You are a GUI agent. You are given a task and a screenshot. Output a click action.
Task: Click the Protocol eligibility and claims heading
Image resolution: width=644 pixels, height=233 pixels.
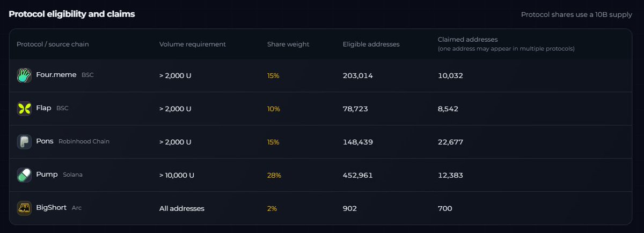pos(72,14)
